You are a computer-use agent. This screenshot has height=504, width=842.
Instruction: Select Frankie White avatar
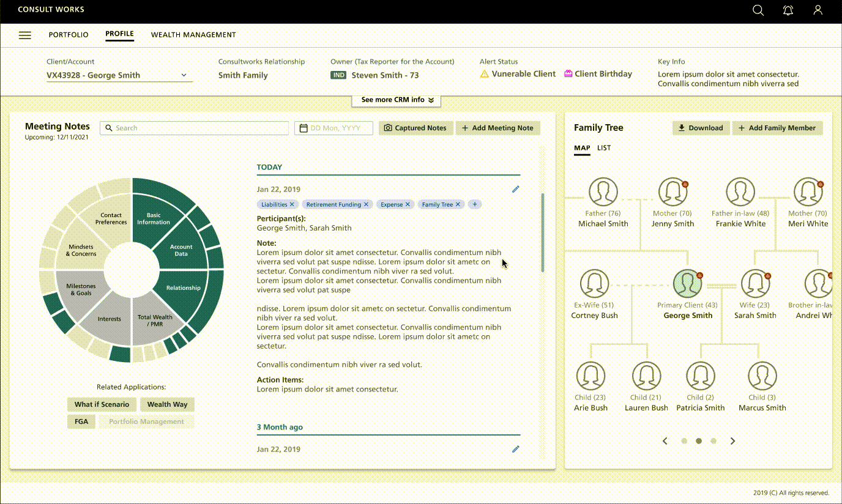click(x=740, y=192)
